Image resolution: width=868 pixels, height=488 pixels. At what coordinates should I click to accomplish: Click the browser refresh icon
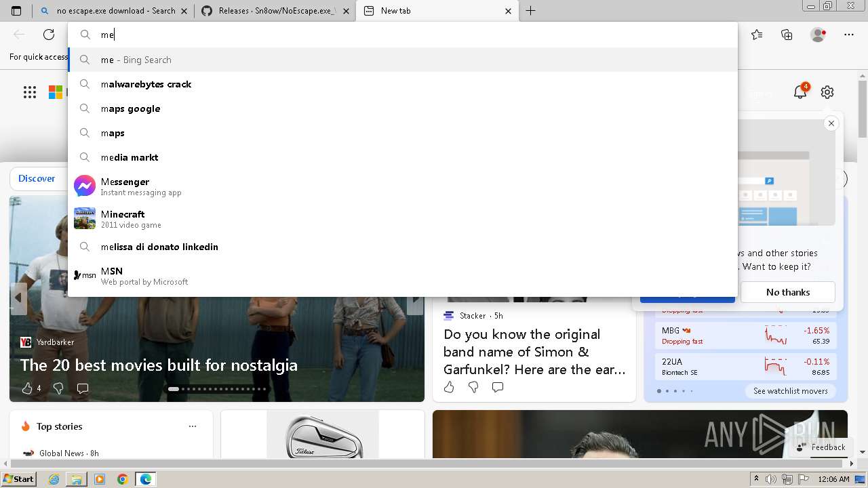(x=49, y=35)
